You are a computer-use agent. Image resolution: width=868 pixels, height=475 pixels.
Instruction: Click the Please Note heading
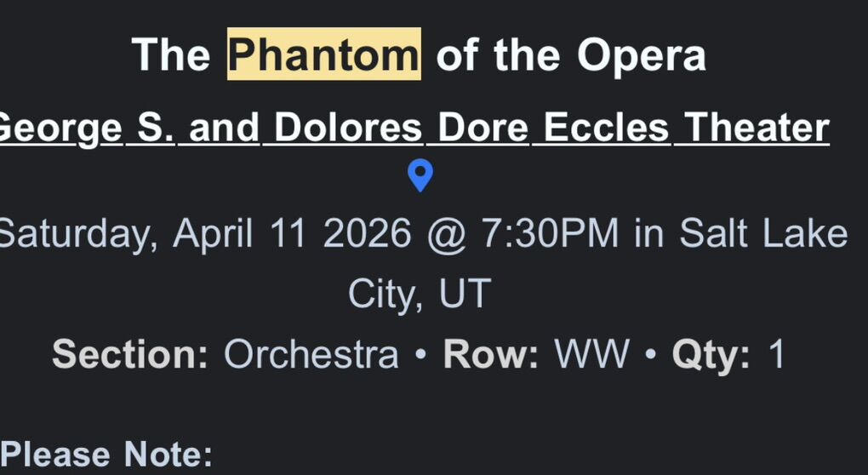point(106,455)
